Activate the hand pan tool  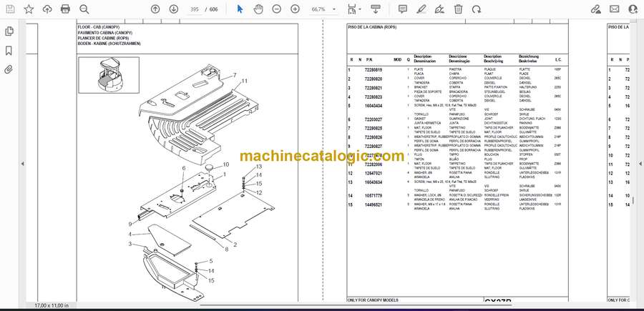[258, 9]
